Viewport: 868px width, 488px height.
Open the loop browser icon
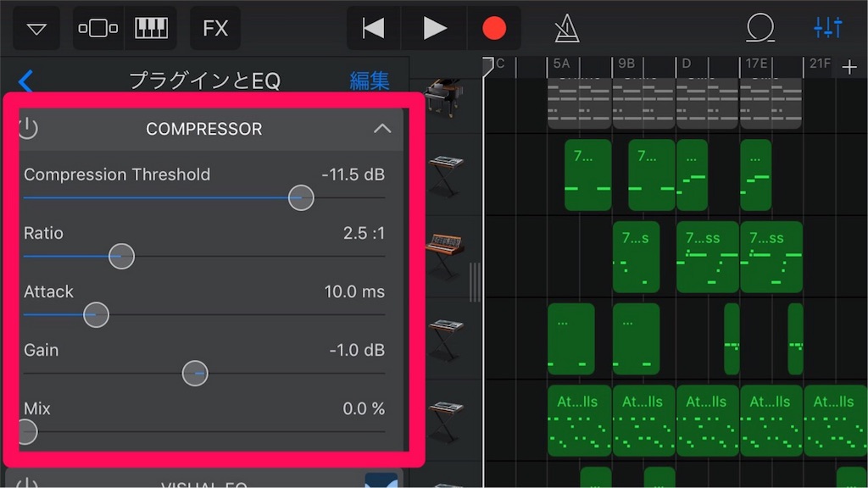point(760,28)
